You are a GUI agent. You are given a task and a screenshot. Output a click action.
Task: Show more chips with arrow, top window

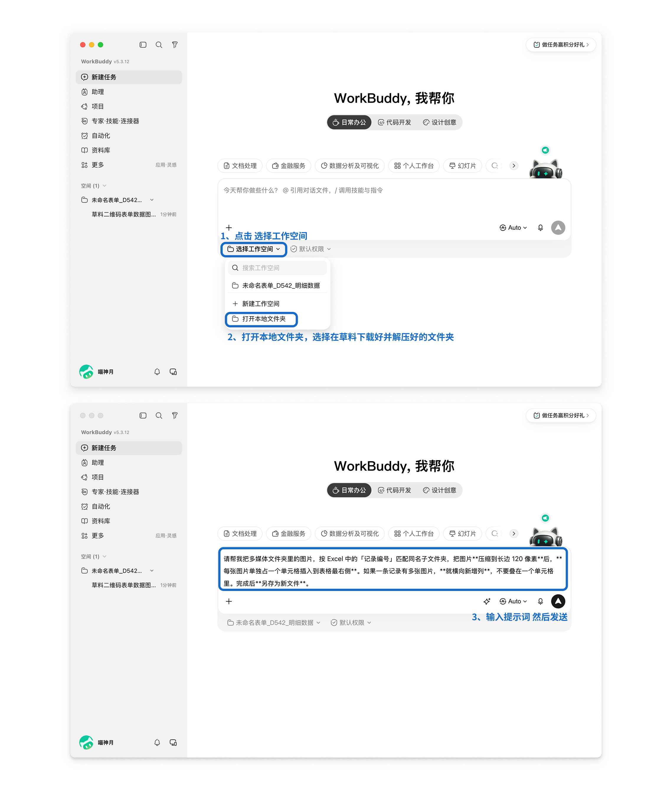pyautogui.click(x=514, y=165)
